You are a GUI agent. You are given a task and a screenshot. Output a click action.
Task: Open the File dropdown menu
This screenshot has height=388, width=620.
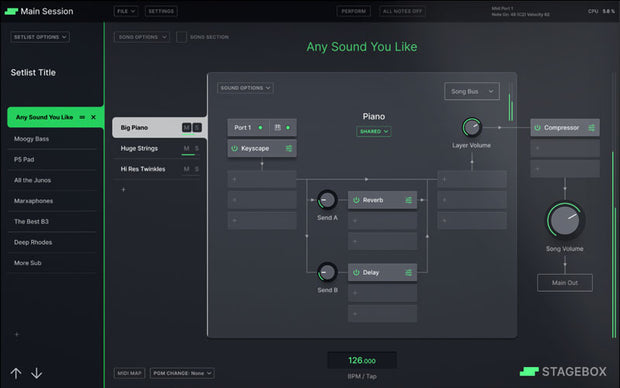click(x=126, y=11)
